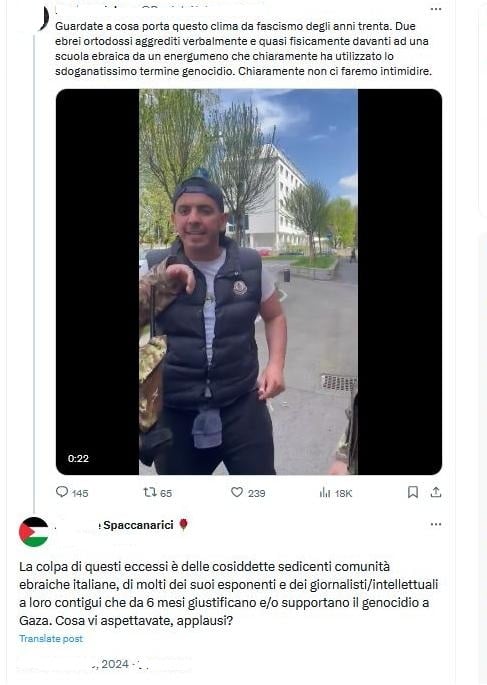Image resolution: width=487 pixels, height=685 pixels.
Task: Open the reply icon with 145 comments
Action: pyautogui.click(x=62, y=492)
